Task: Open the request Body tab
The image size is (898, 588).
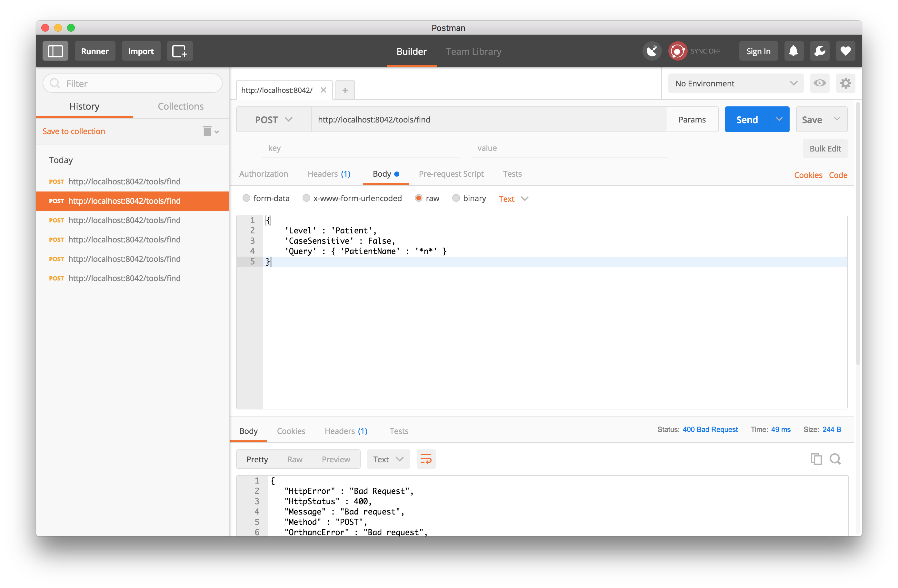Action: pos(385,174)
